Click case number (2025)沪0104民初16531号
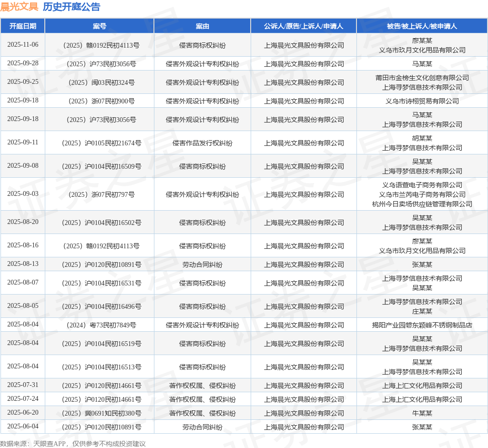488x448 pixels. 102,283
